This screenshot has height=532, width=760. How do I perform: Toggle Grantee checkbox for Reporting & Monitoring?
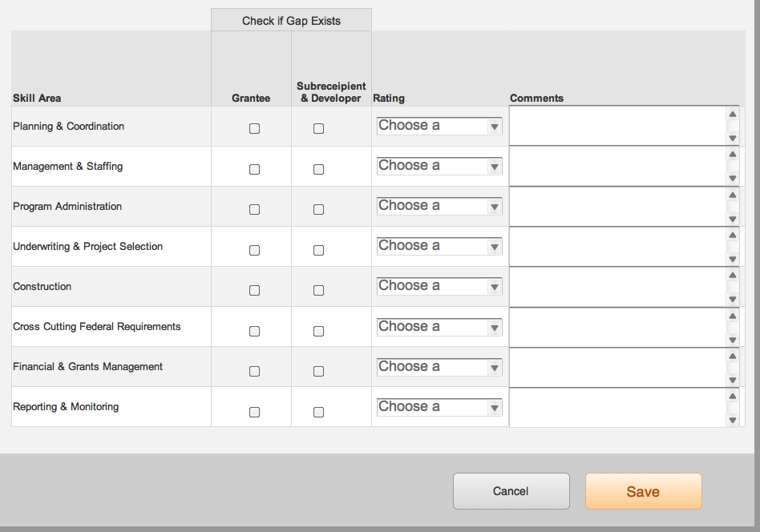pyautogui.click(x=254, y=412)
